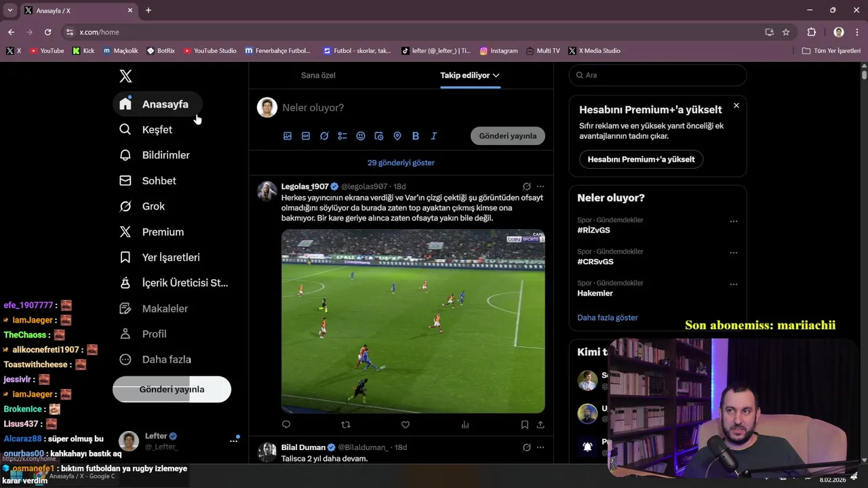View analytics of Legolas_1907 post
Image resolution: width=868 pixels, height=488 pixels.
tap(465, 425)
